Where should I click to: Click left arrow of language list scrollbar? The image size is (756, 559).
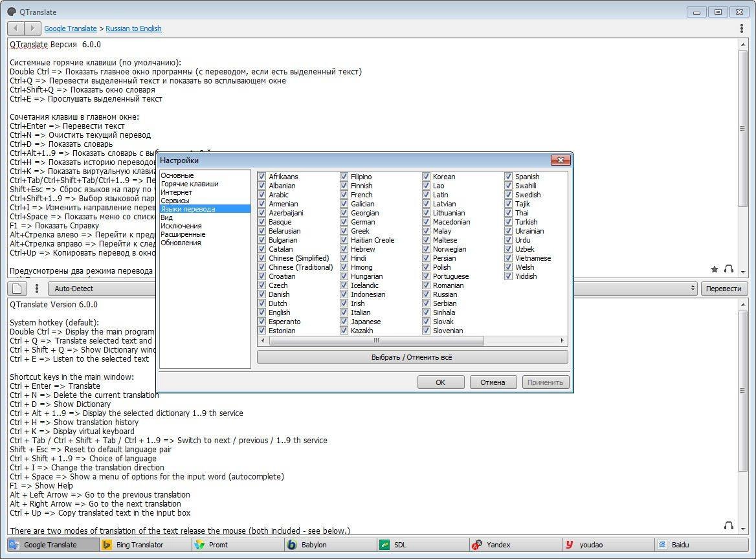point(263,341)
